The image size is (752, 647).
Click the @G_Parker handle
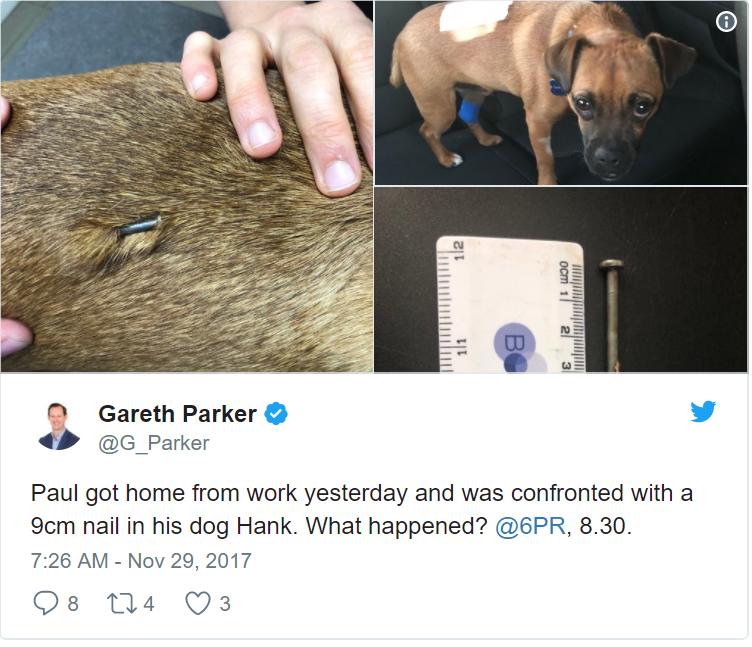tap(153, 444)
